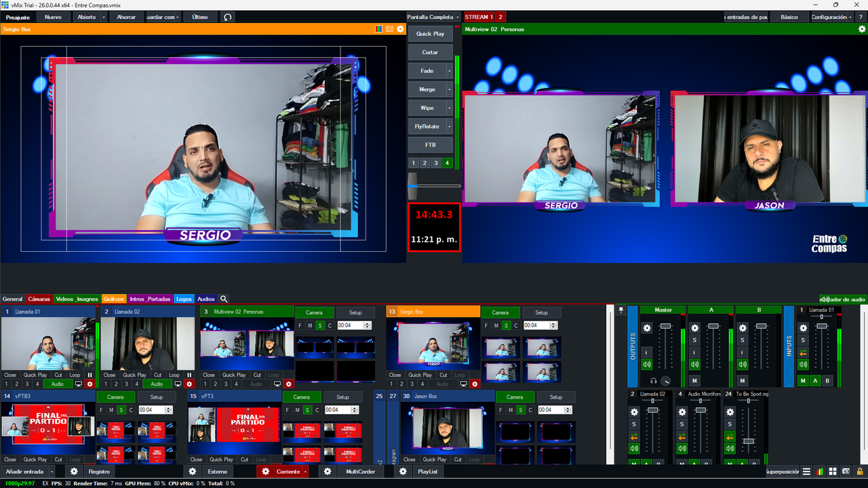The height and width of the screenshot is (488, 868).
Task: Switch to Intros _Portadas category tab
Action: tap(150, 299)
